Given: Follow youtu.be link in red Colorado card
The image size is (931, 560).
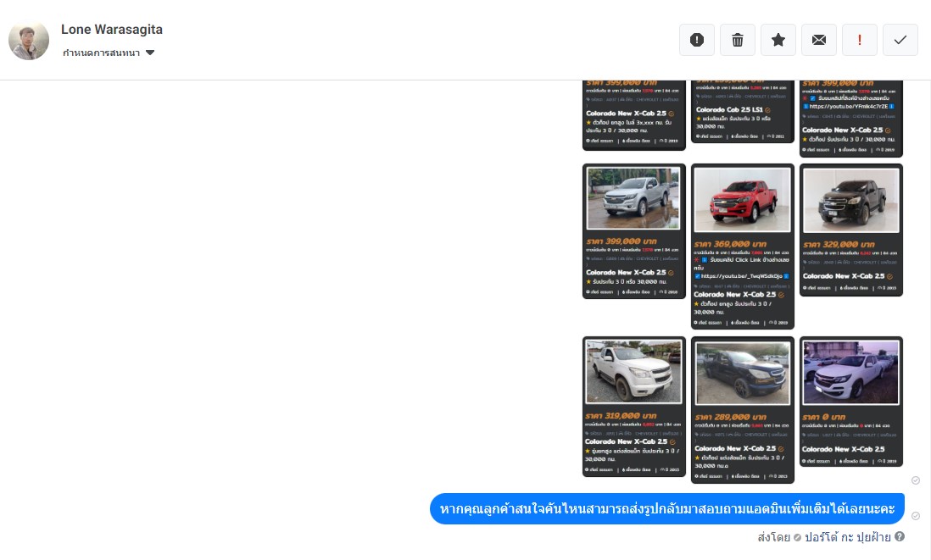Looking at the screenshot, I should point(742,276).
